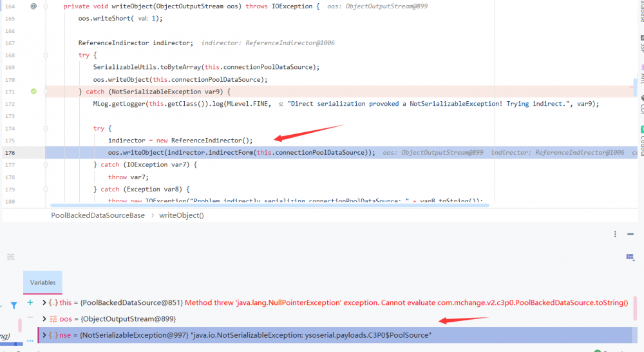Collapse the writeObject method fold at line 164

point(46,6)
